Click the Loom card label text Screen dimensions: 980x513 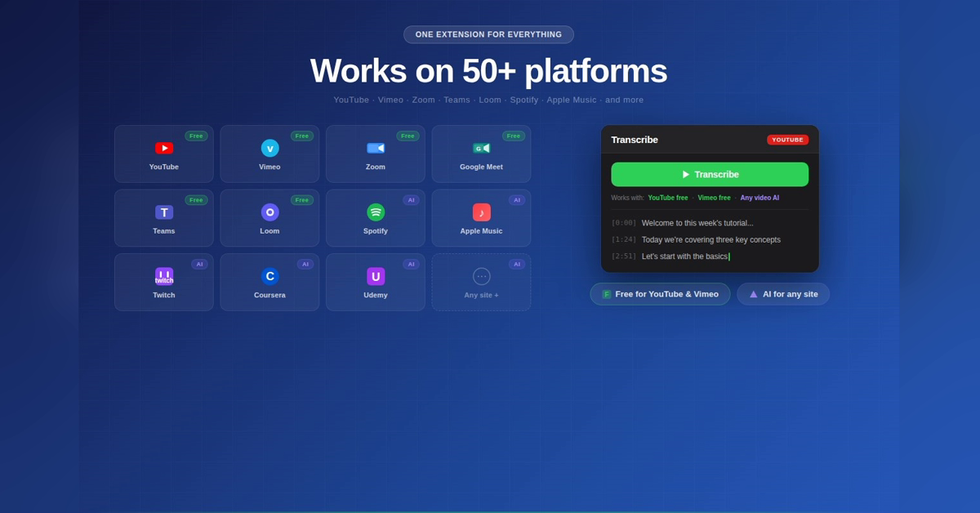[x=269, y=231]
